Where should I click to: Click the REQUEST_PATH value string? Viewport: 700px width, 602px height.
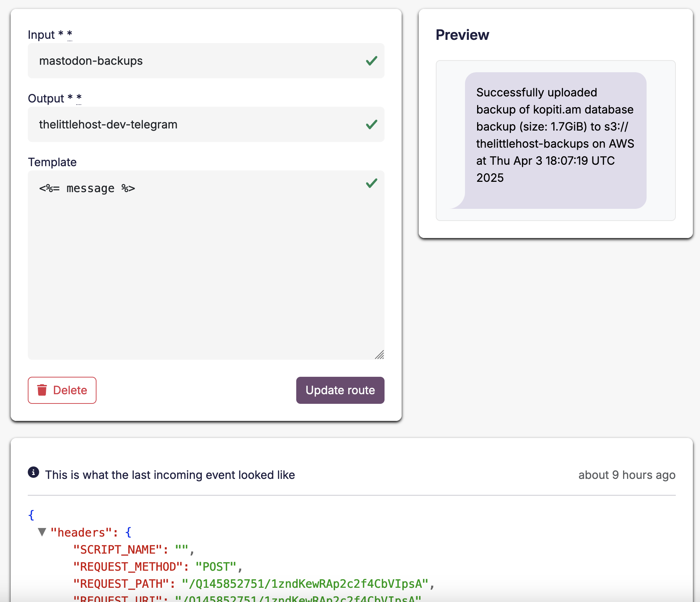pos(305,584)
